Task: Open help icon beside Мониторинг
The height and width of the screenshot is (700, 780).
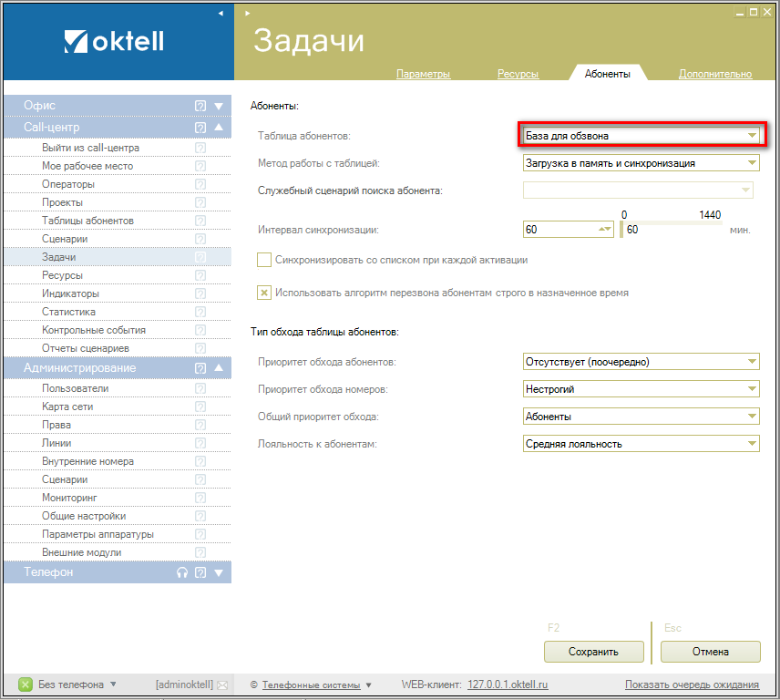Action: pyautogui.click(x=200, y=498)
